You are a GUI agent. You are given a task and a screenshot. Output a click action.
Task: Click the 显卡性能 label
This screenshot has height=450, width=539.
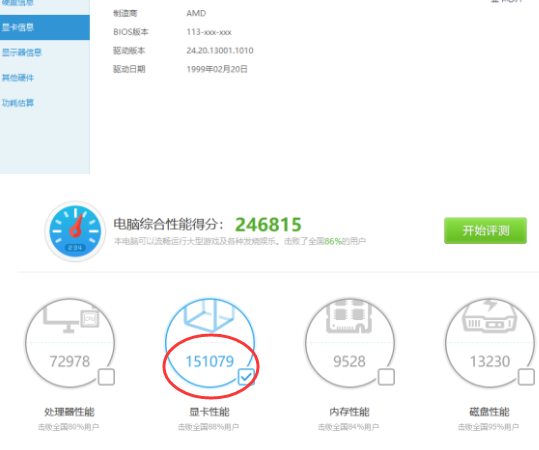coord(209,411)
